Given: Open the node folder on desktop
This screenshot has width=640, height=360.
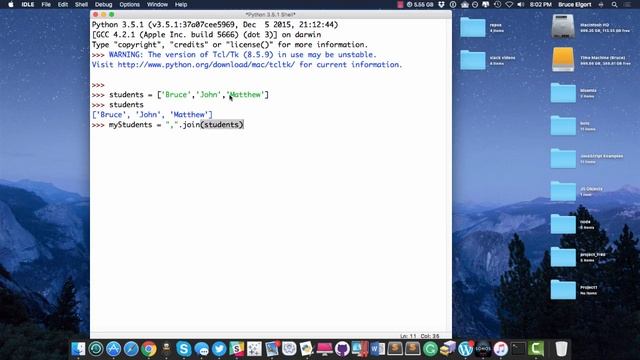Looking at the screenshot, I should click(563, 224).
